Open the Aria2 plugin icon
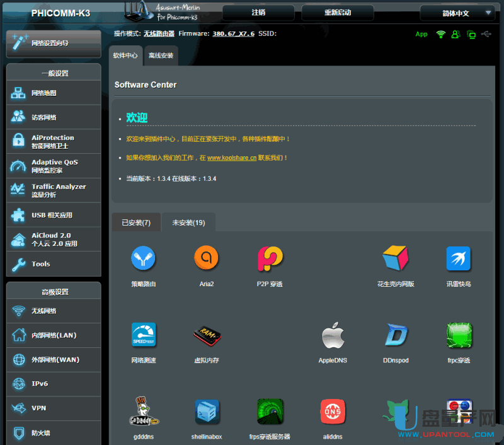 pos(206,258)
